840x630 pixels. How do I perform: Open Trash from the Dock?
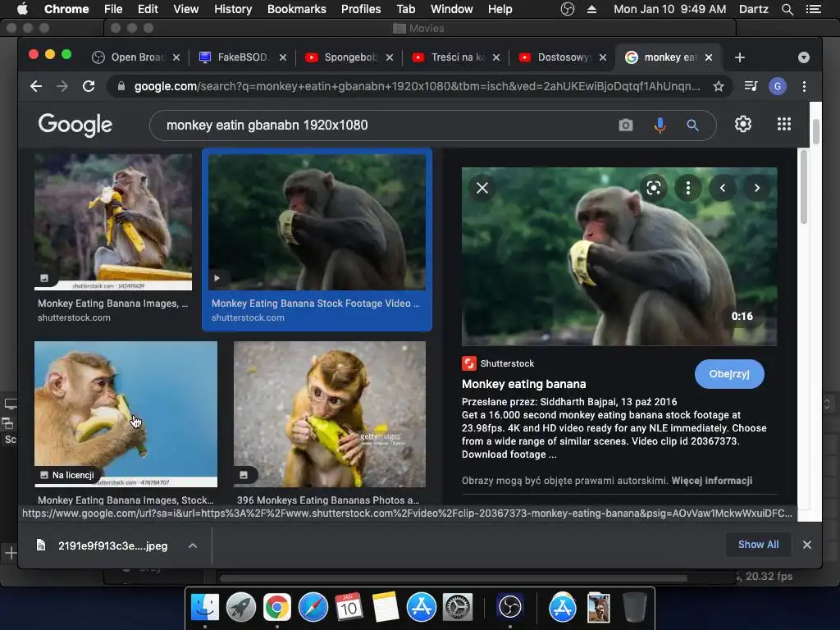click(x=635, y=608)
